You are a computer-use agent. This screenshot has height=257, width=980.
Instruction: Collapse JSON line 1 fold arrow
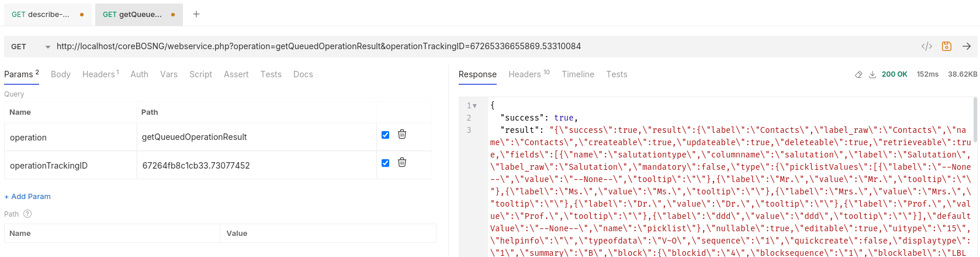pyautogui.click(x=475, y=106)
